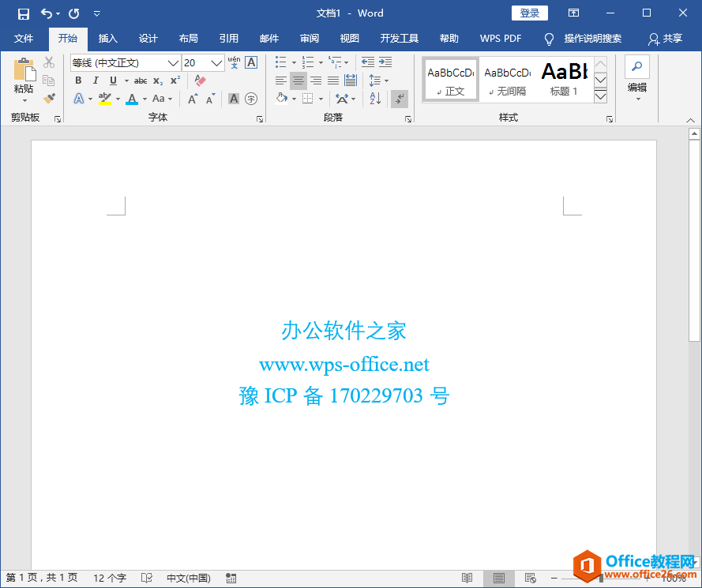
Task: Align text to the left
Action: [x=281, y=81]
